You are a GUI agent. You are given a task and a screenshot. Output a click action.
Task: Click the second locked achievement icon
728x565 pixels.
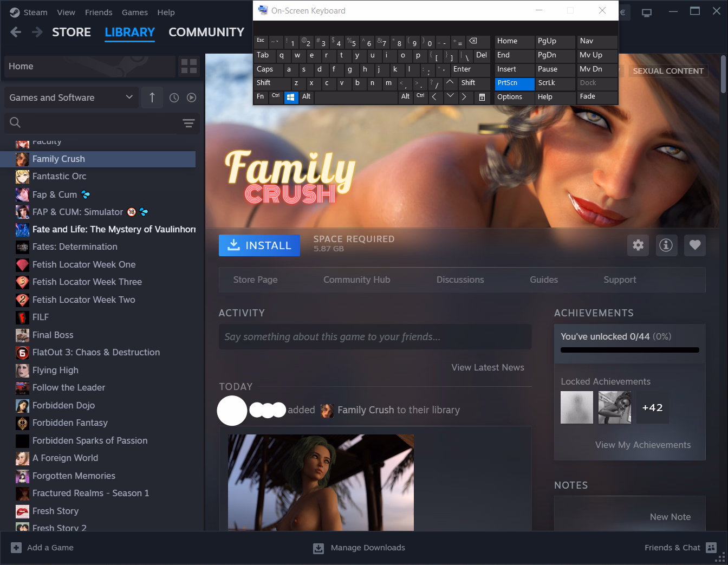(x=615, y=407)
